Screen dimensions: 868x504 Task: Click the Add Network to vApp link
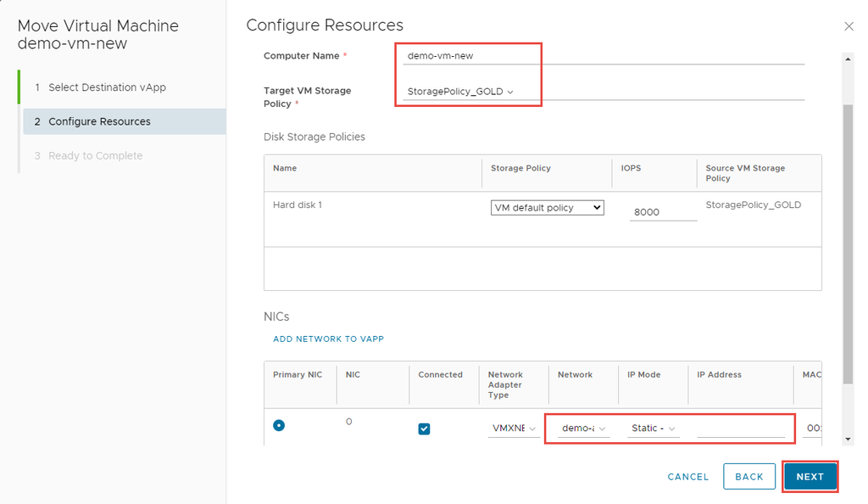[x=328, y=339]
